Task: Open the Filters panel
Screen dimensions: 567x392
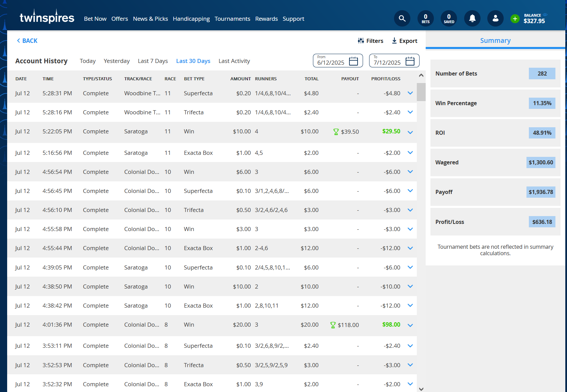Action: click(x=371, y=41)
